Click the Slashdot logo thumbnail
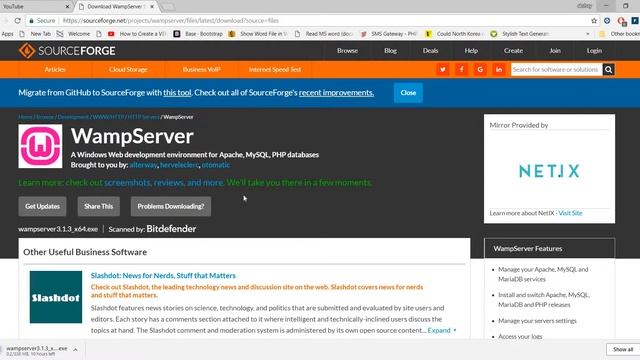 pyautogui.click(x=56, y=297)
